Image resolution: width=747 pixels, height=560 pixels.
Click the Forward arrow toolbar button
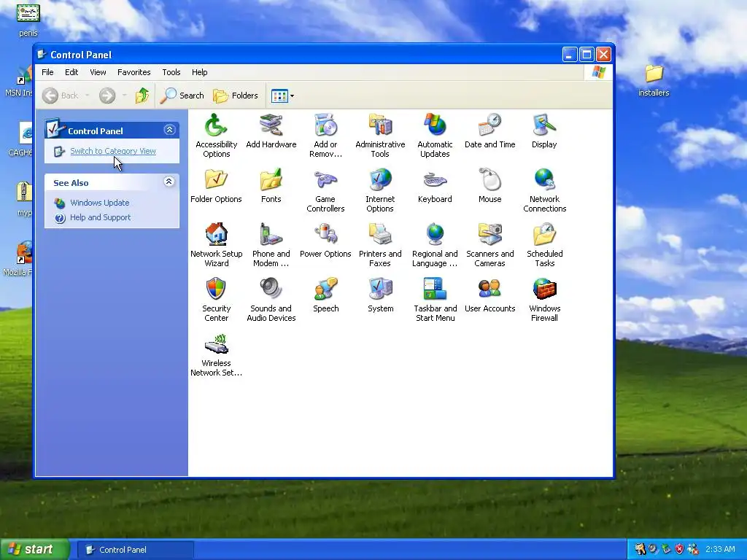pyautogui.click(x=107, y=96)
